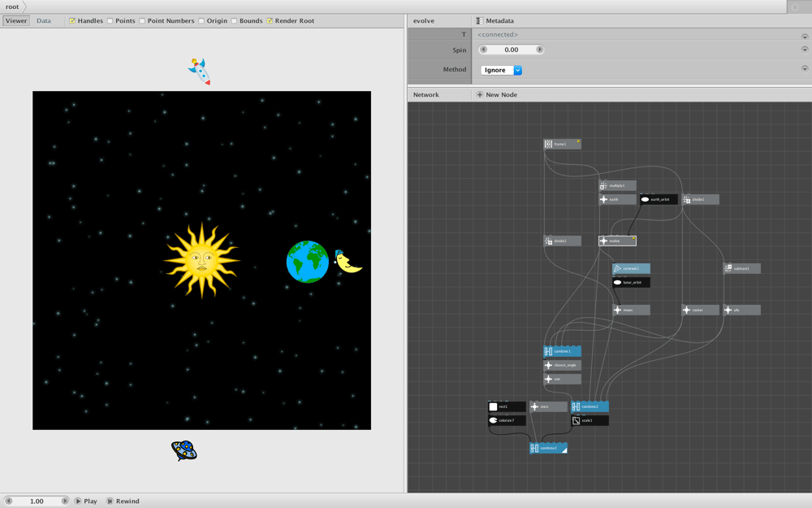Screen dimensions: 812x508
Task: Select the divide1 node
Action: coord(700,199)
